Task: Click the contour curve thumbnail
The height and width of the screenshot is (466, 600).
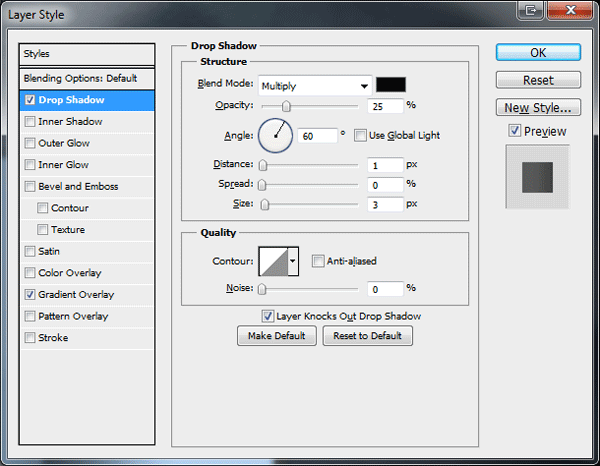Action: coord(274,261)
